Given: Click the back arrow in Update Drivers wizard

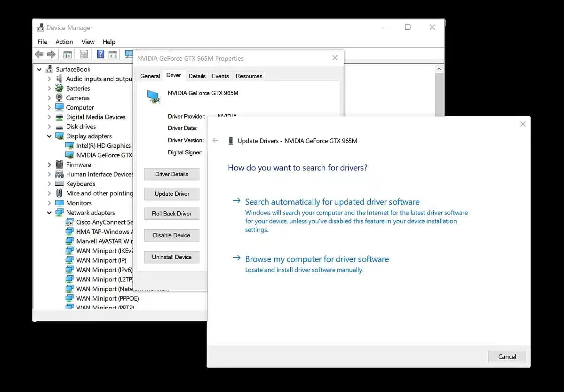Looking at the screenshot, I should (x=215, y=141).
